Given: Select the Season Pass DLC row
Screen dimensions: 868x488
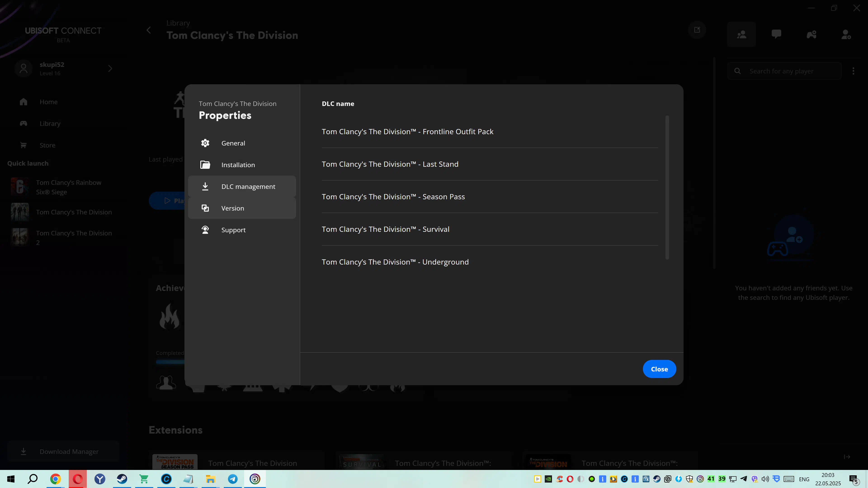Looking at the screenshot, I should coord(490,197).
